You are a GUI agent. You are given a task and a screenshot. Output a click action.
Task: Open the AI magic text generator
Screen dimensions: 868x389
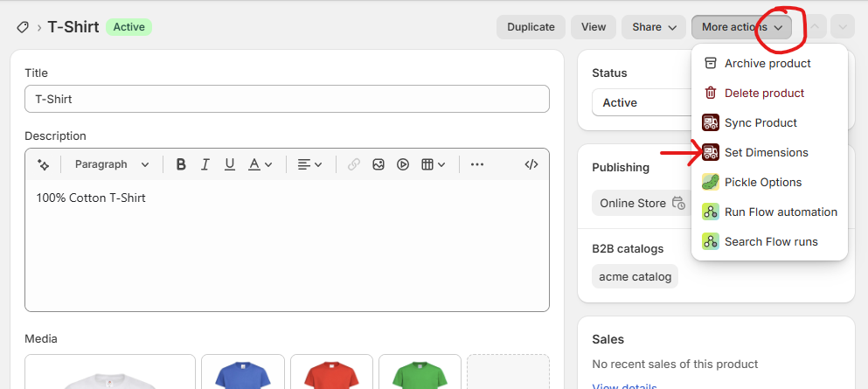click(x=43, y=164)
